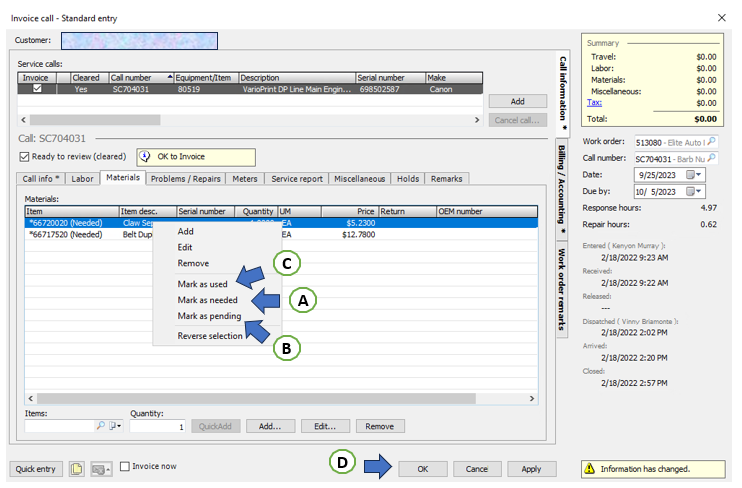Open the Meters tab
Viewport: 742px width, 488px height.
coord(245,179)
